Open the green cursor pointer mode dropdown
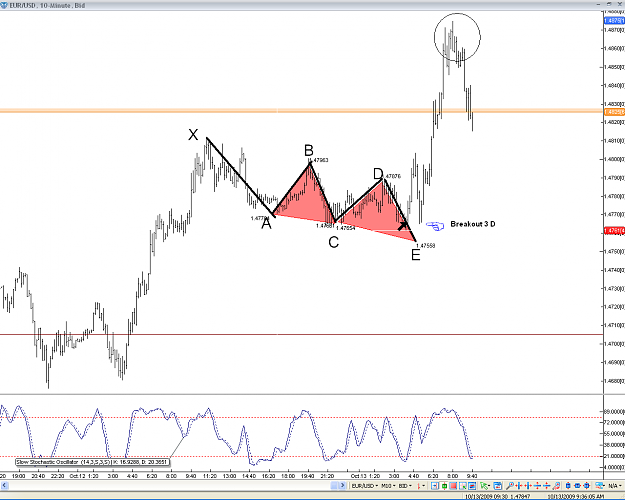 (485, 486)
